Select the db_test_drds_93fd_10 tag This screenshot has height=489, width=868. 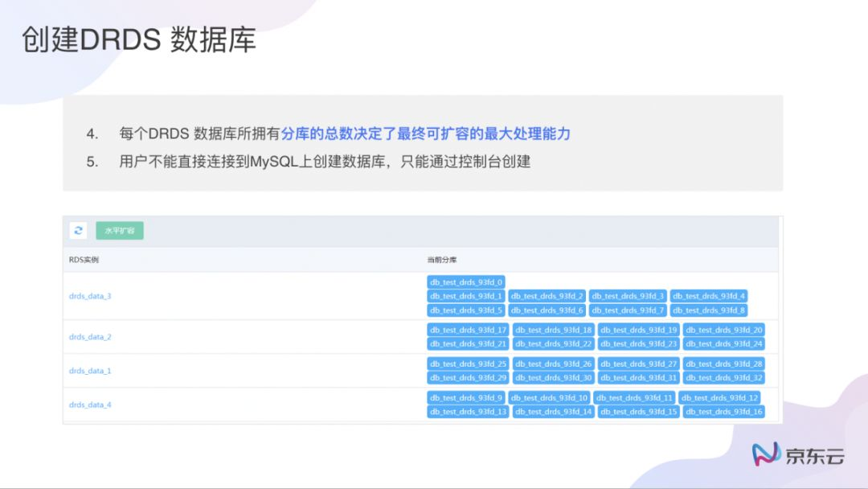tap(549, 397)
